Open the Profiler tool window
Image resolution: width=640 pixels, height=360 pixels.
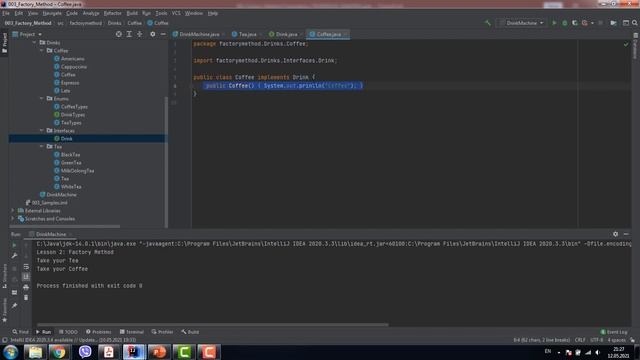(162, 332)
